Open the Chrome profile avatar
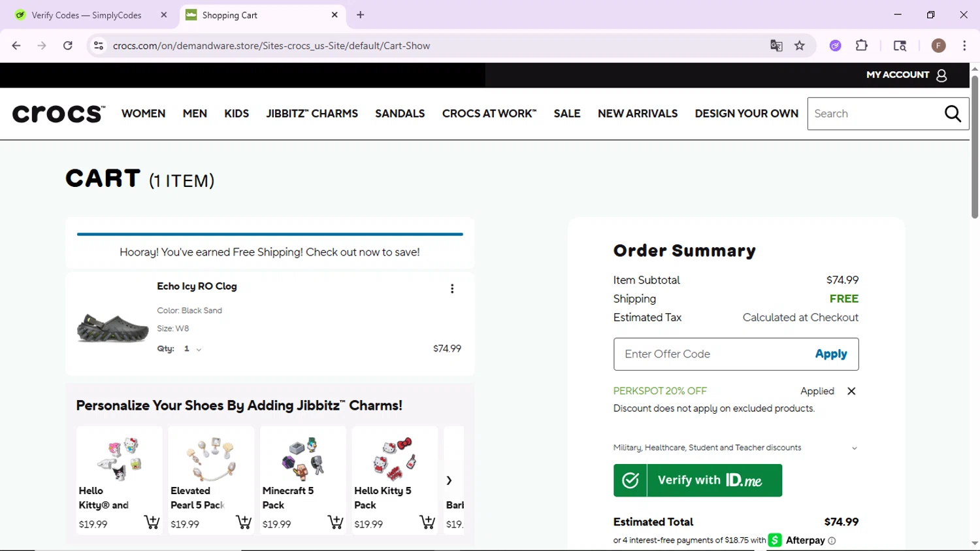 (939, 46)
